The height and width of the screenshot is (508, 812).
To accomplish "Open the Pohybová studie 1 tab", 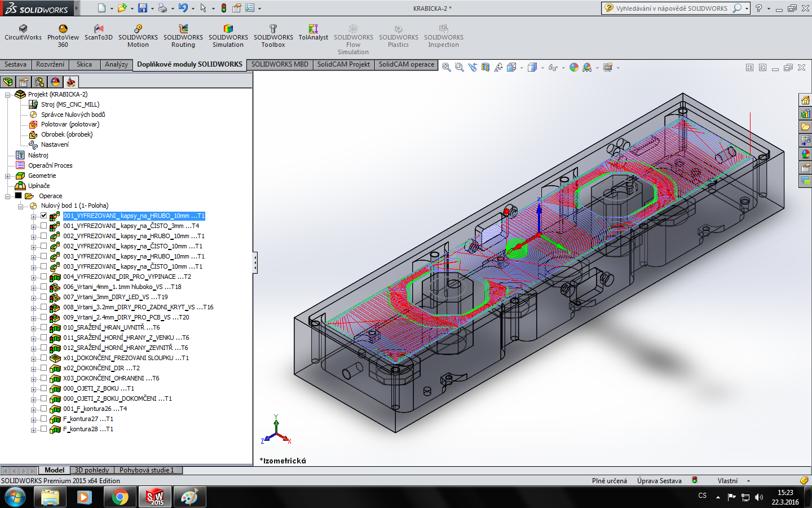I will click(147, 470).
